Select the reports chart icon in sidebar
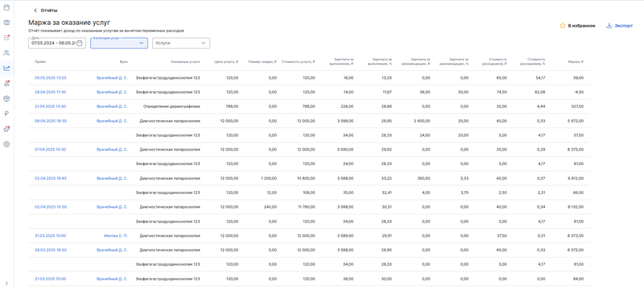Viewport: 644px width, 290px height. (6, 68)
